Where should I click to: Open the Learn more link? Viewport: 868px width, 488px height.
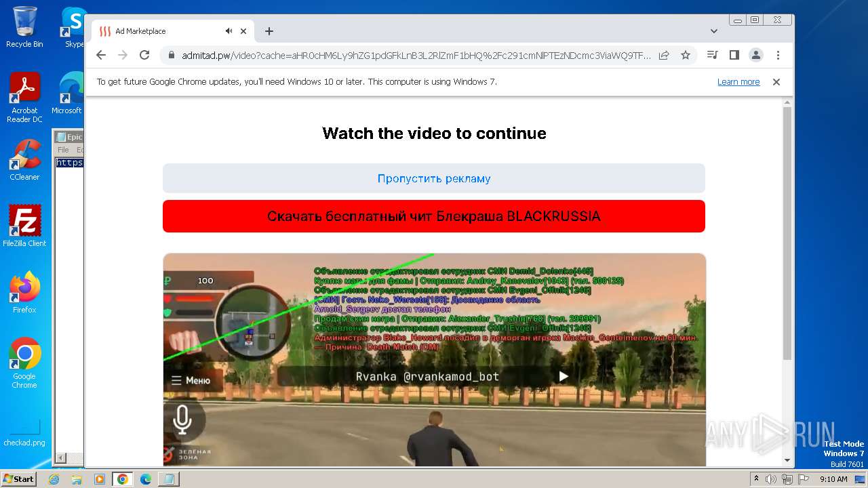(738, 82)
